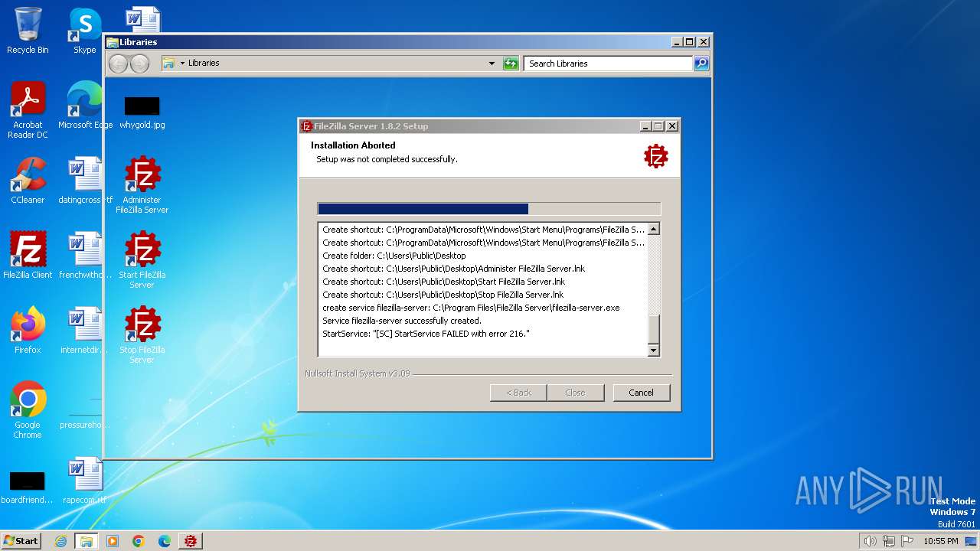Viewport: 980px width, 551px height.
Task: Open the Start menu
Action: tap(21, 541)
